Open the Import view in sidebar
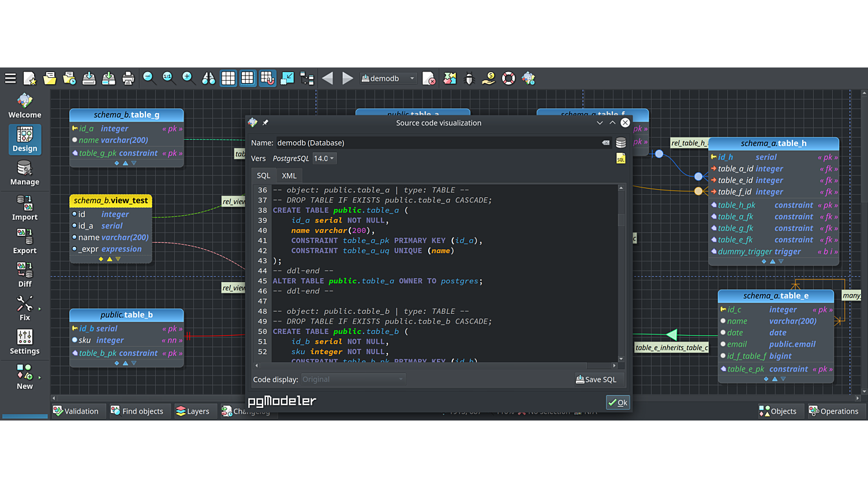Screen dimensions: 868x488 (25, 208)
